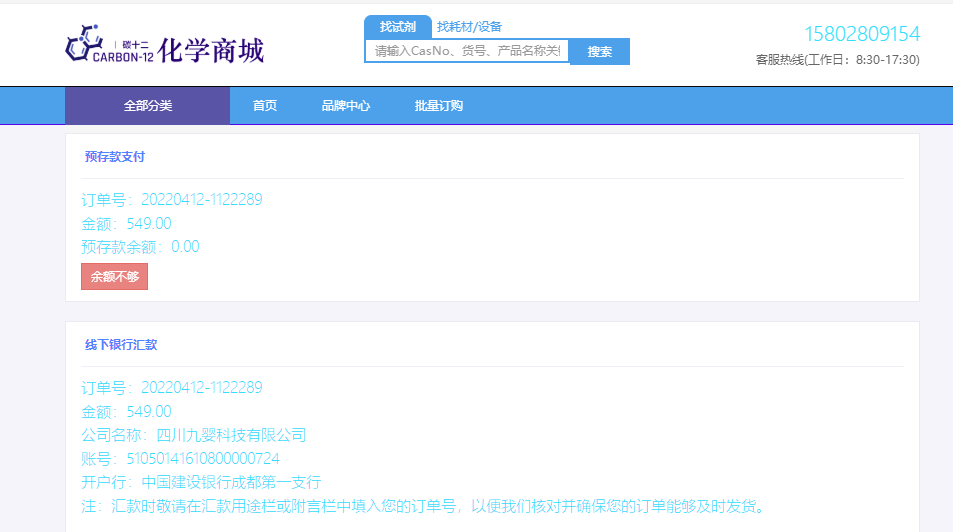Click the order number under 预存款支付

coord(171,200)
